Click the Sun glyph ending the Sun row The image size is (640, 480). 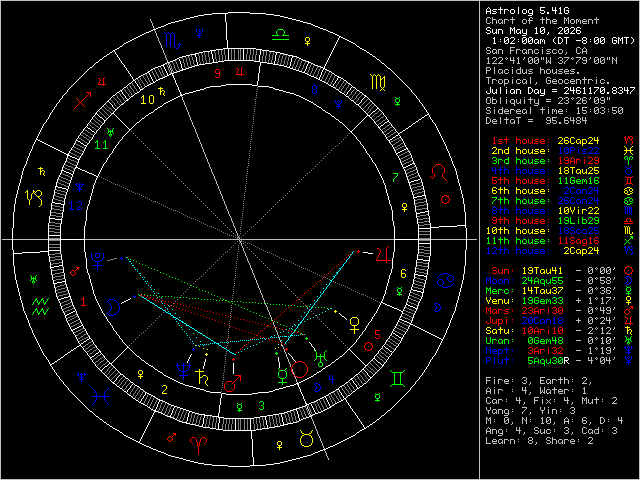[629, 271]
